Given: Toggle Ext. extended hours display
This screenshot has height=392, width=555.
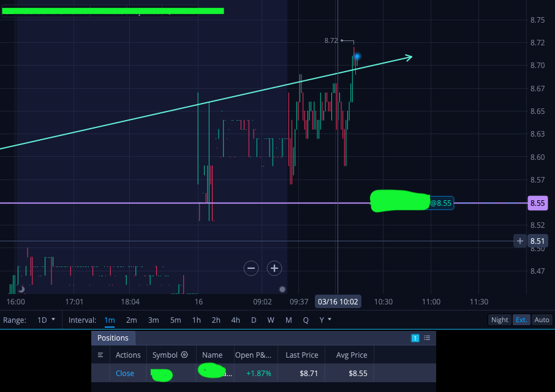Looking at the screenshot, I should pyautogui.click(x=521, y=320).
